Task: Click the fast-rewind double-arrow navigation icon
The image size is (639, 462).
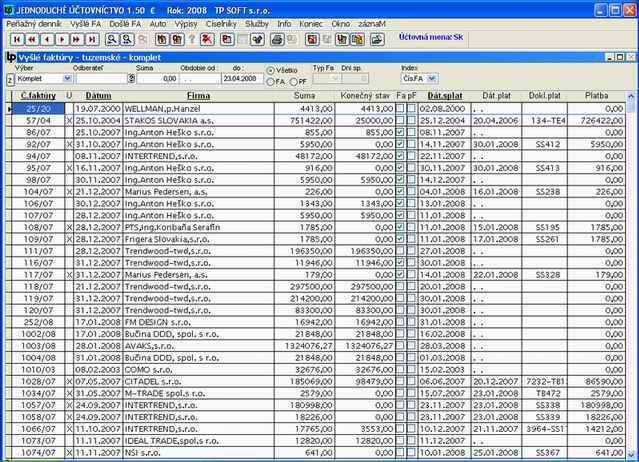Action: pyautogui.click(x=32, y=40)
